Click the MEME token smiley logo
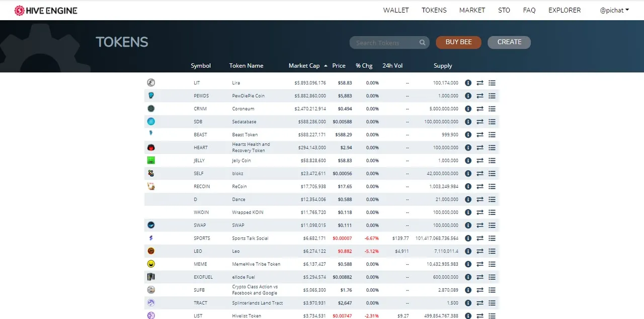644x319 pixels. click(151, 264)
